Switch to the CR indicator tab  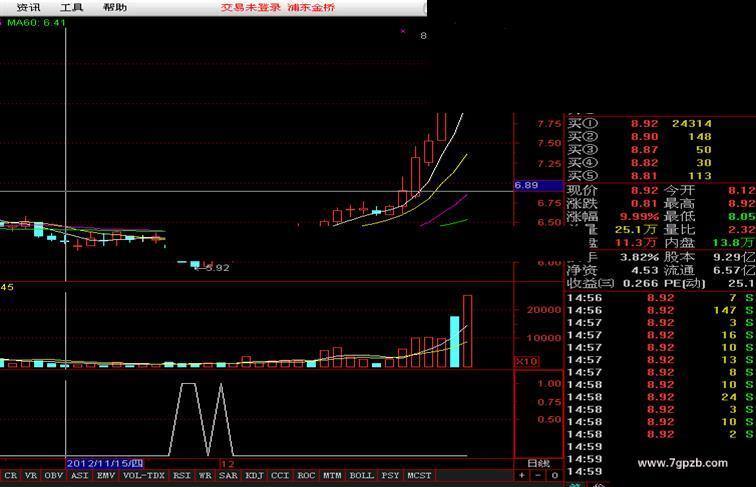(x=11, y=475)
